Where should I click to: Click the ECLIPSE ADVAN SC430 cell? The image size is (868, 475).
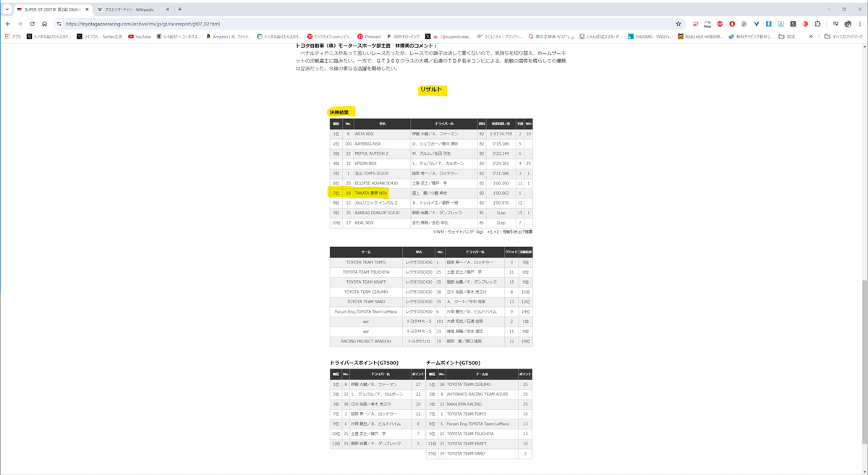click(381, 183)
